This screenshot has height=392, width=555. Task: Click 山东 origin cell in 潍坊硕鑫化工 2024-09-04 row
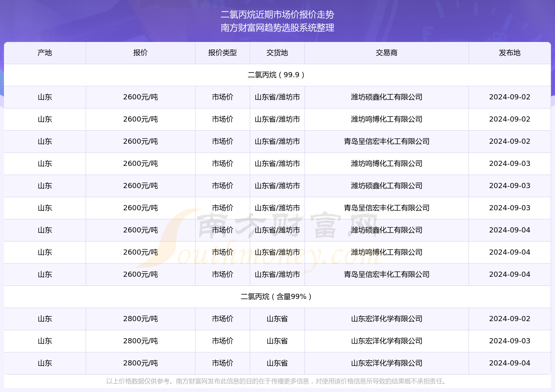coord(45,230)
